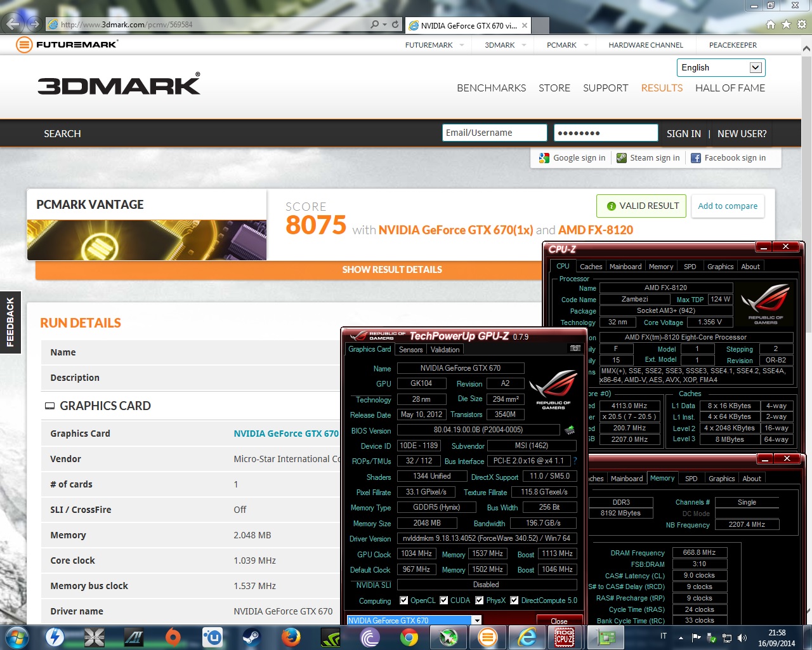Image resolution: width=812 pixels, height=650 pixels.
Task: Click the Google sign in button
Action: (572, 158)
